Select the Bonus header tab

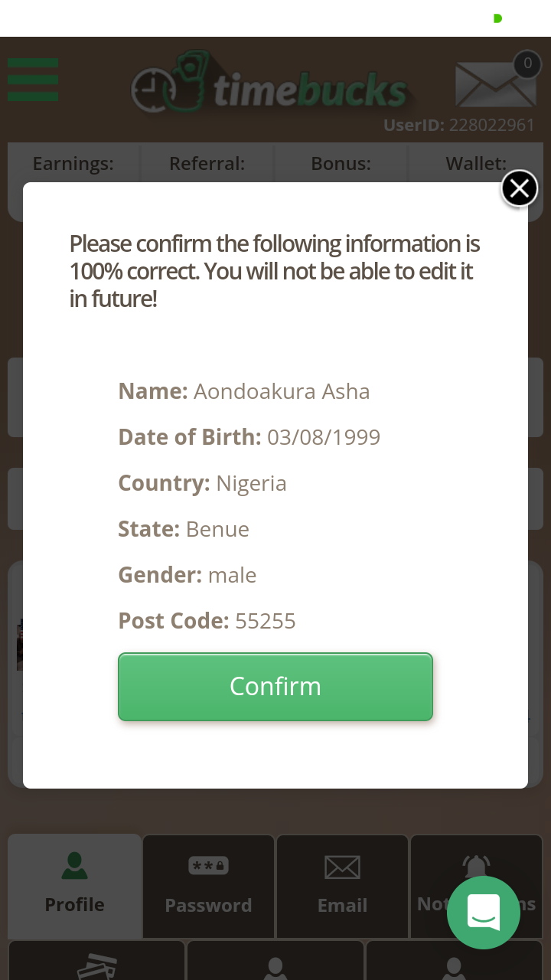pos(341,163)
